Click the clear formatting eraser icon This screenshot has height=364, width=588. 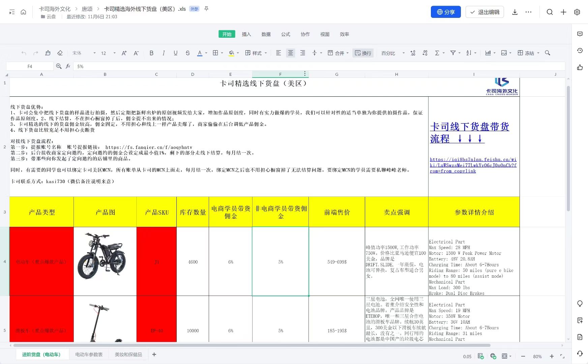click(60, 53)
